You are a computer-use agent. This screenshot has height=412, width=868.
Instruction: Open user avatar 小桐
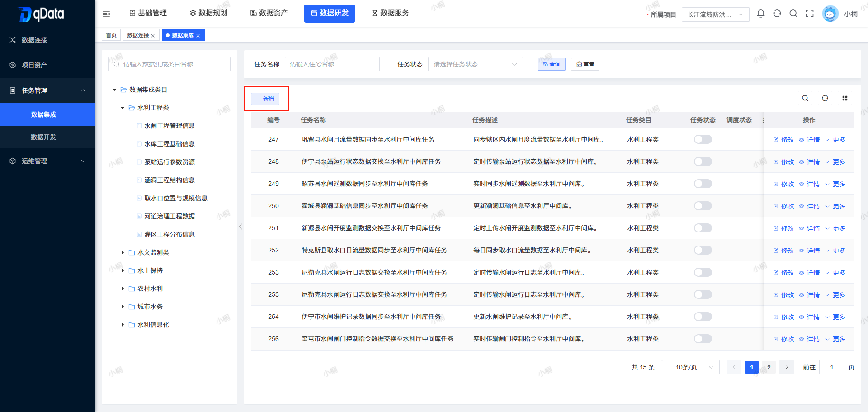pyautogui.click(x=830, y=14)
